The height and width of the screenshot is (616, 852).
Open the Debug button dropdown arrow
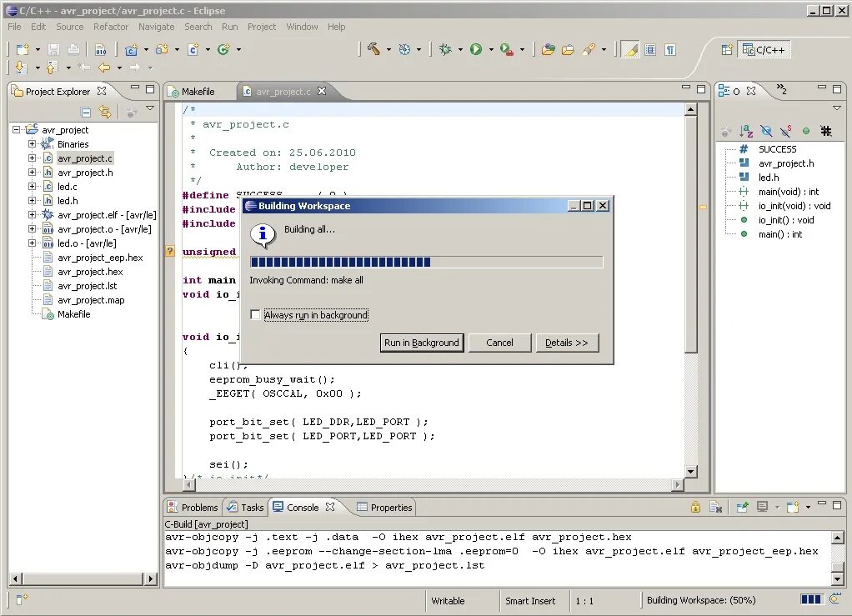459,50
